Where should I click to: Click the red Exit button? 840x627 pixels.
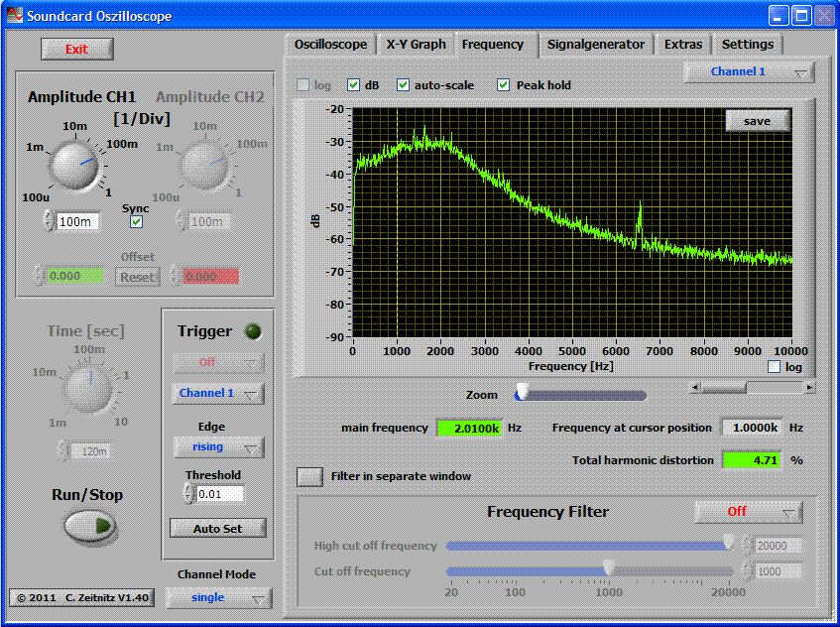[x=76, y=50]
